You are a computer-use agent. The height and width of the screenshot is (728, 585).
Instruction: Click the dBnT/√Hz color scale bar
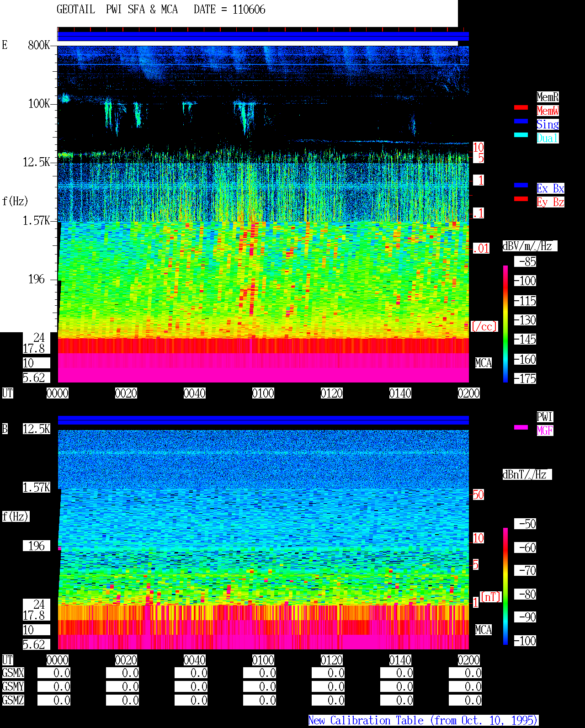tap(505, 586)
